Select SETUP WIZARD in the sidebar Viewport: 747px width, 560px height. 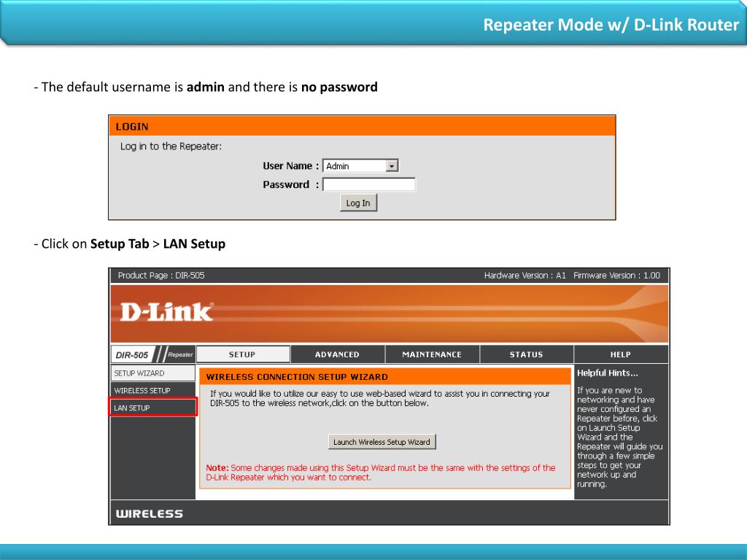point(153,373)
